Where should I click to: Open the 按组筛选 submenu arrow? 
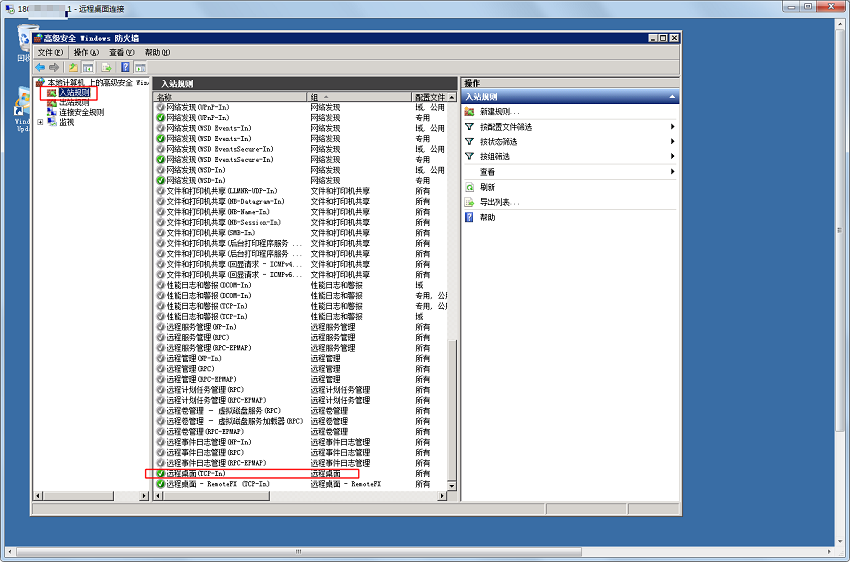672,156
